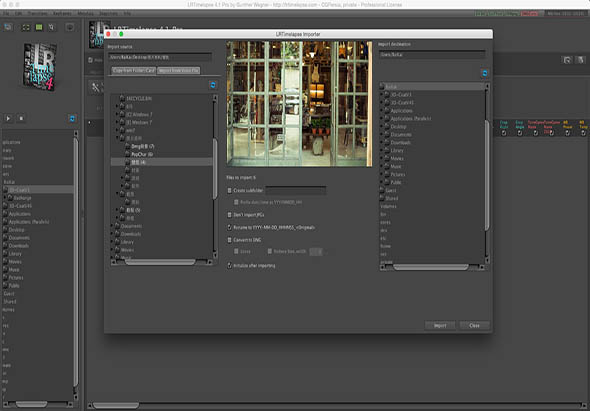Expand [D] Windows 7 in the source tree

[117, 122]
